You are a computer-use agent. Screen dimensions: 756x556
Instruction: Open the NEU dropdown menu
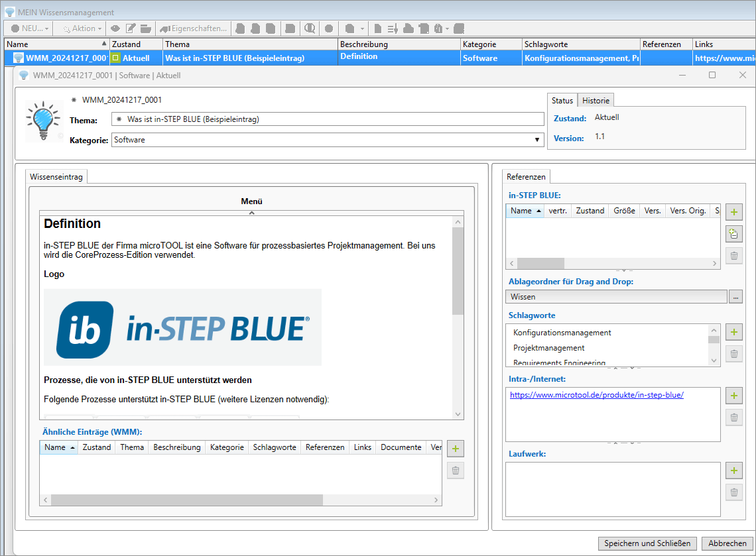(27, 28)
